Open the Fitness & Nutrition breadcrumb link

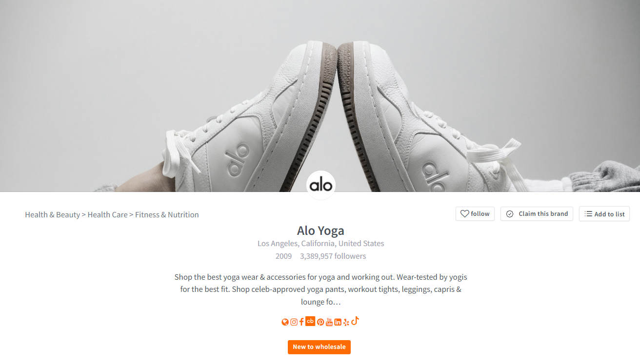point(167,215)
